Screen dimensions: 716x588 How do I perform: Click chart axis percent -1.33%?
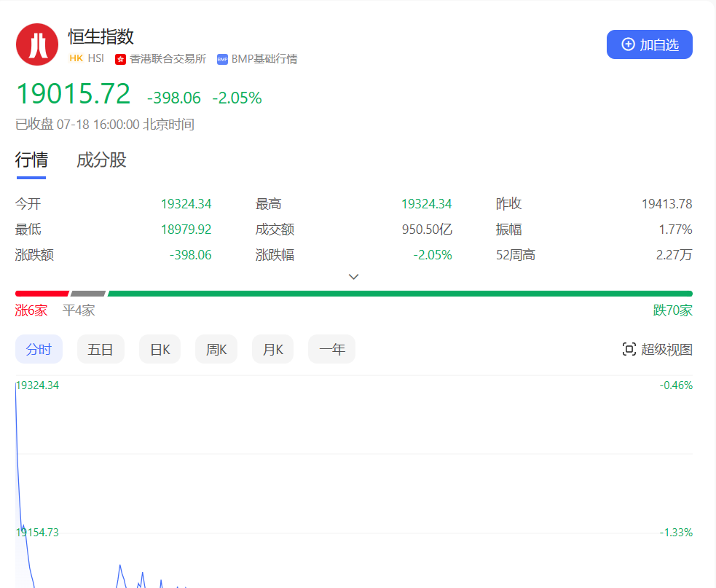(676, 533)
